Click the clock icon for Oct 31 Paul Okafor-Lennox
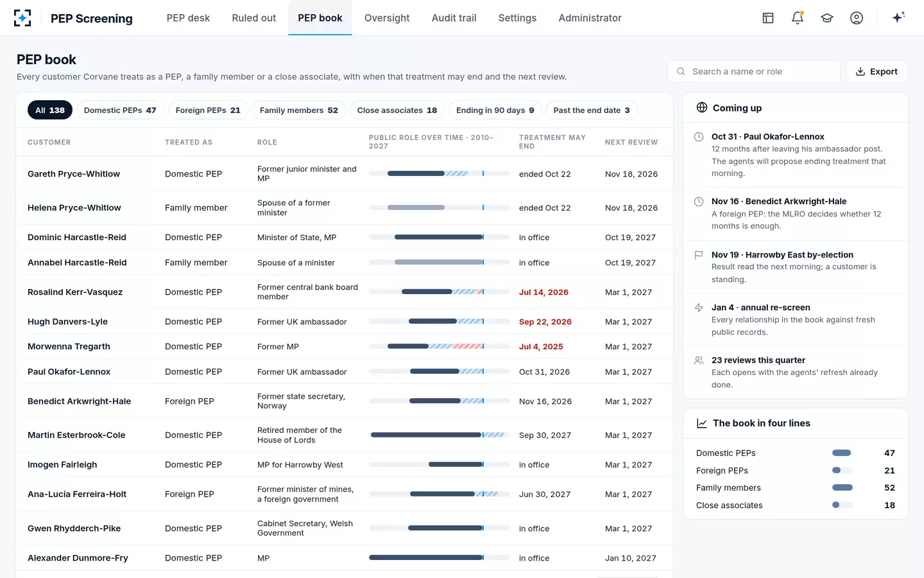Screen dimensions: 924x578 point(699,137)
